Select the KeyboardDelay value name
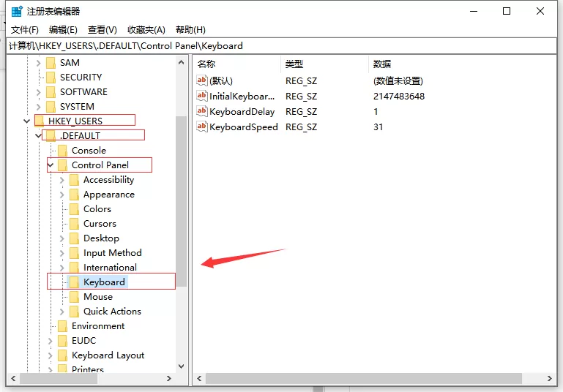 (242, 112)
